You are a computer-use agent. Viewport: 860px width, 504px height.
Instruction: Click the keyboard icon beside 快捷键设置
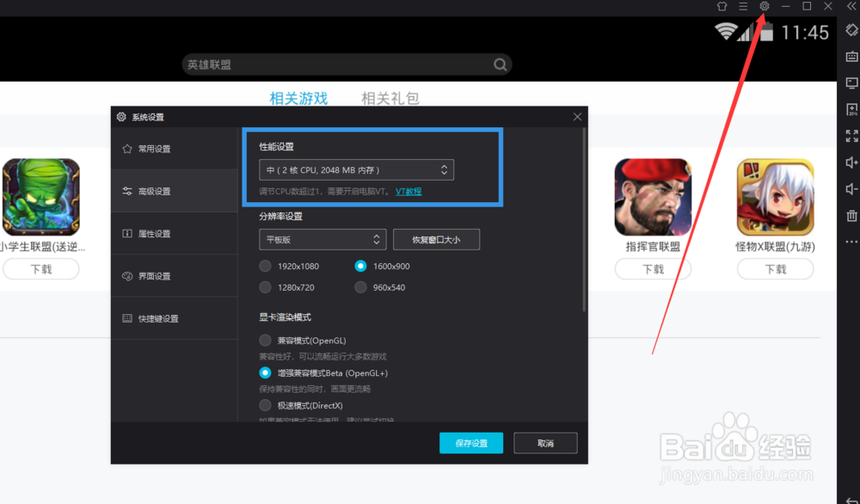pos(127,318)
